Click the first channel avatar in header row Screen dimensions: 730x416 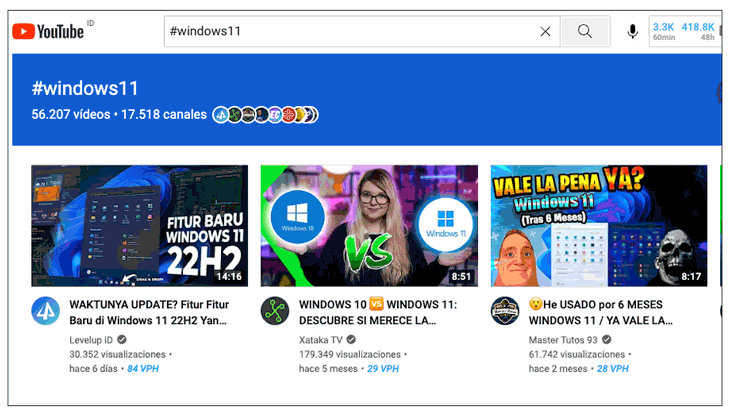click(221, 114)
